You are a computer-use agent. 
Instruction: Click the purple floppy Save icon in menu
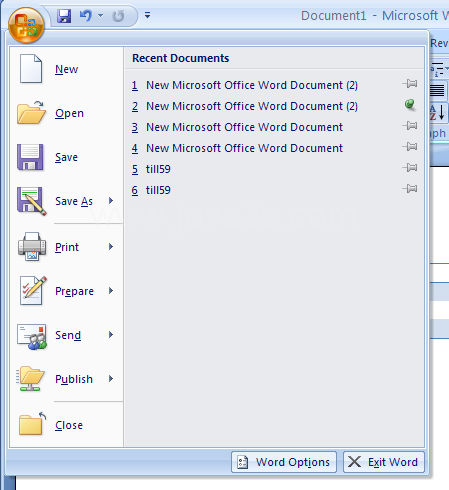tap(30, 157)
